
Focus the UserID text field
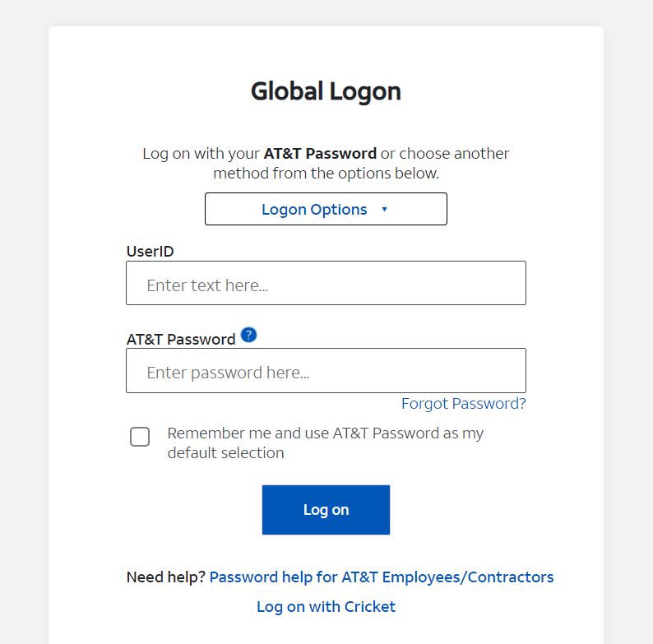click(x=326, y=283)
